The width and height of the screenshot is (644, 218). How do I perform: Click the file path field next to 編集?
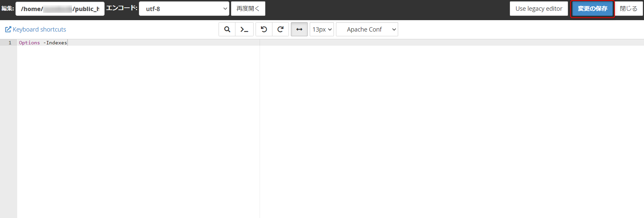coord(60,9)
